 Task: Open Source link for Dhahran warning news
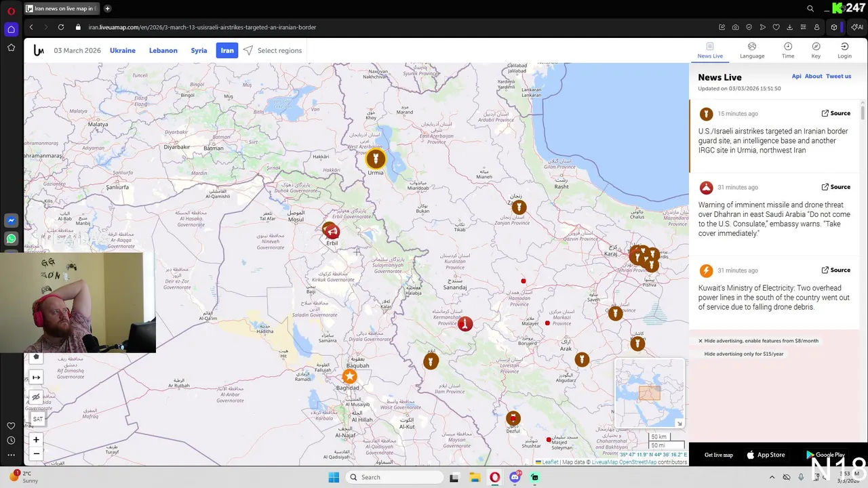pos(836,187)
